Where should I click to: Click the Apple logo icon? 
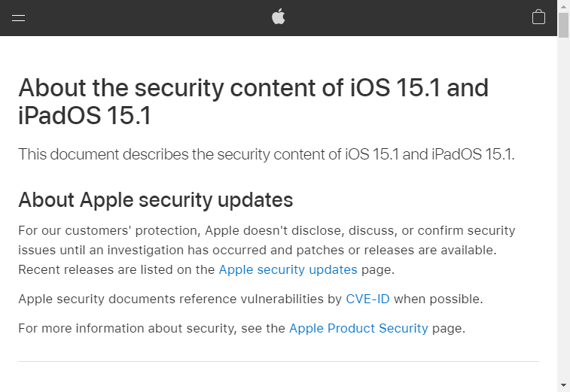click(279, 17)
